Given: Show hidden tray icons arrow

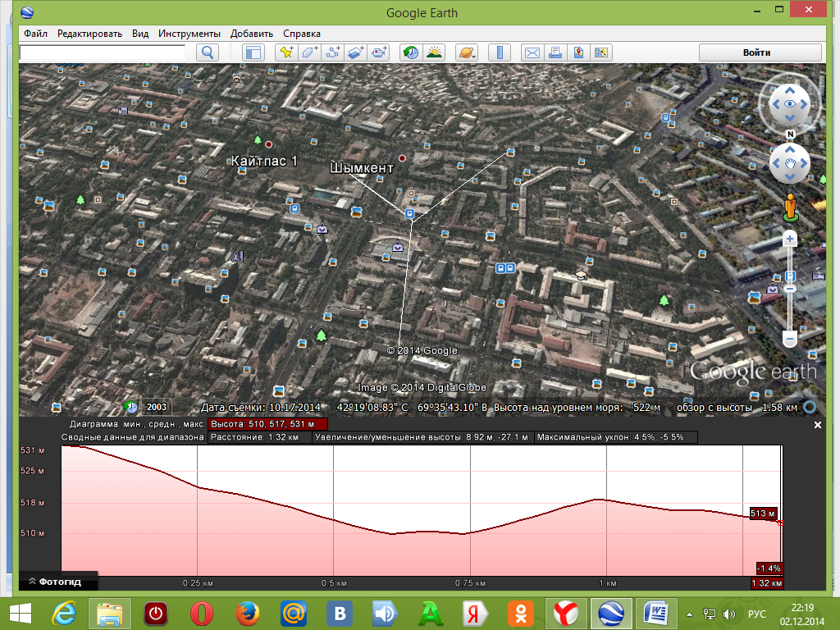Looking at the screenshot, I should click(x=689, y=614).
